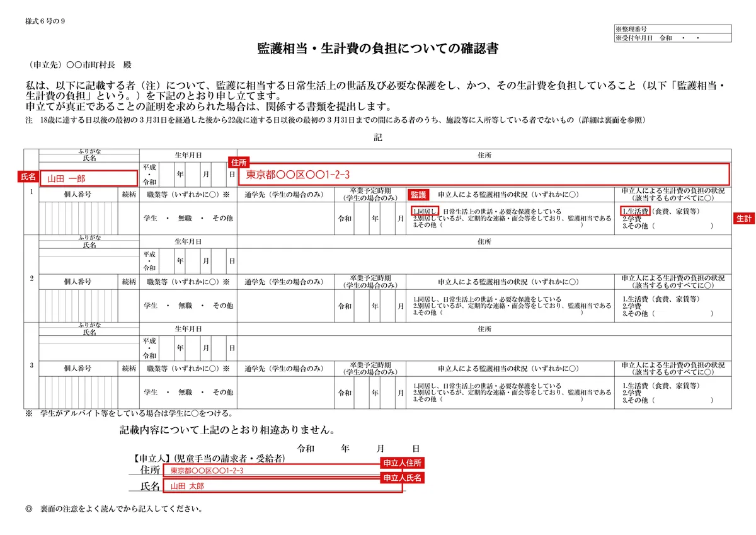This screenshot has width=756, height=535.
Task: Click row 1 個人番号 header cell
Action: click(78, 195)
